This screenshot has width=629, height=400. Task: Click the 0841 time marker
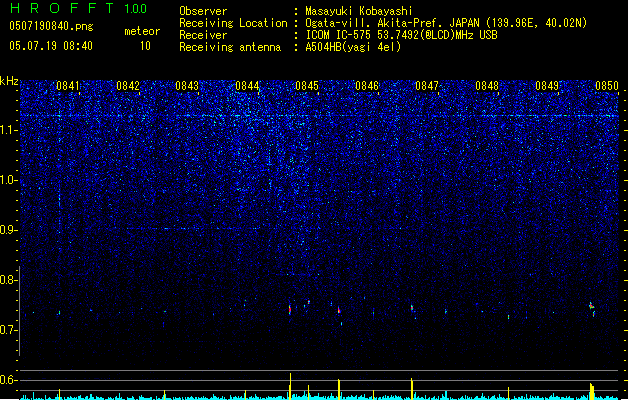click(x=68, y=86)
